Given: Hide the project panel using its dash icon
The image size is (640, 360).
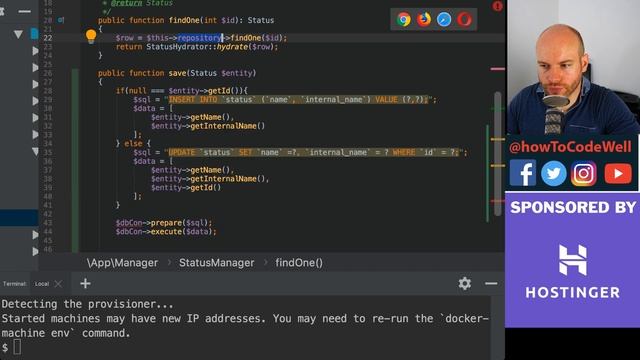Looking at the screenshot, I should 24,11.
